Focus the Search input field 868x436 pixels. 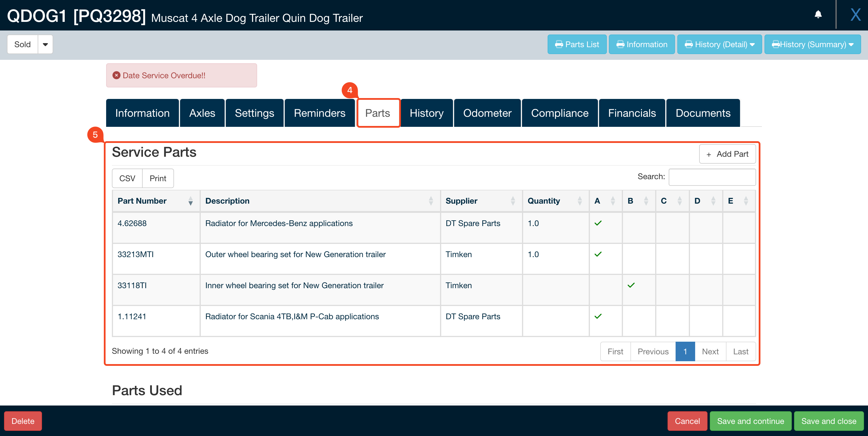click(712, 177)
